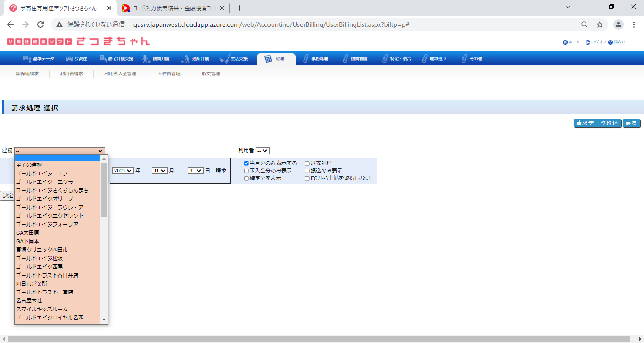Open the 基本データ navigation icon
The image size is (644, 343).
coord(27,59)
